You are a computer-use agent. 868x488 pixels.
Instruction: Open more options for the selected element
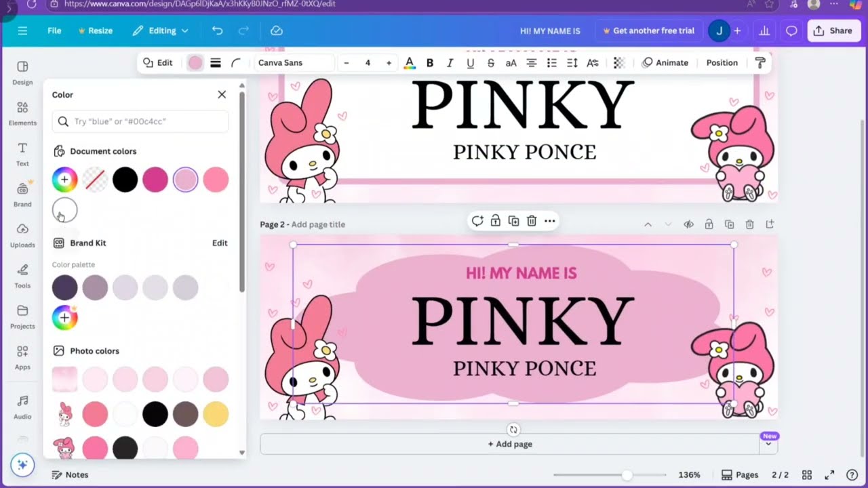point(549,221)
